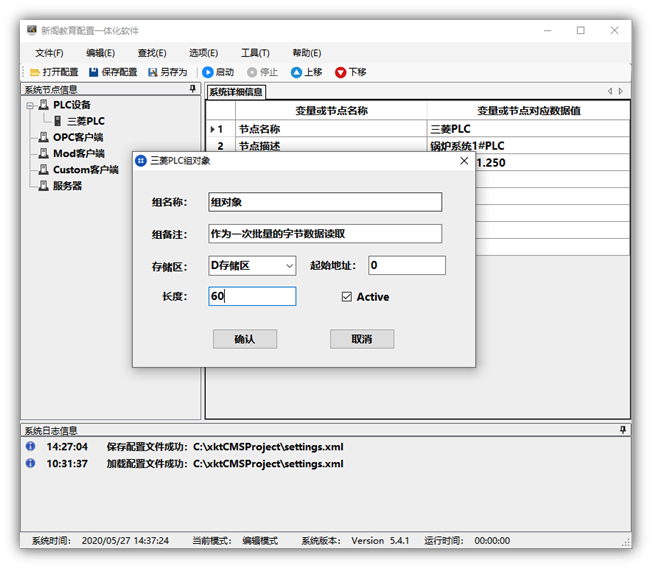The image size is (653, 569).
Task: Click the 保存配置文件成功 log entry text
Action: (225, 447)
